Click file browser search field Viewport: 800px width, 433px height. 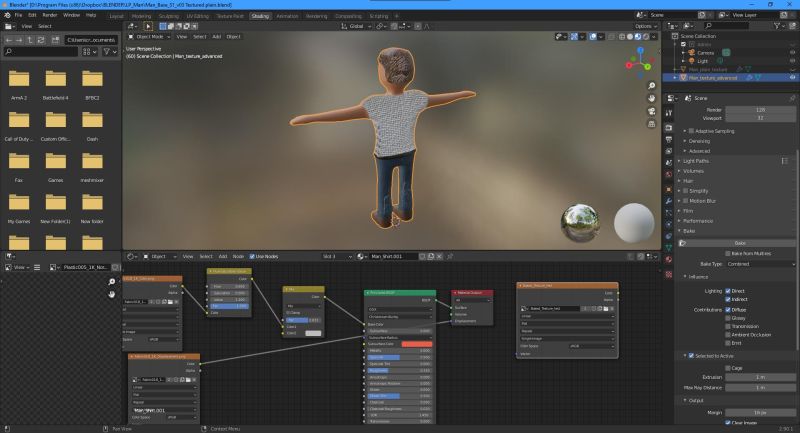tap(41, 52)
